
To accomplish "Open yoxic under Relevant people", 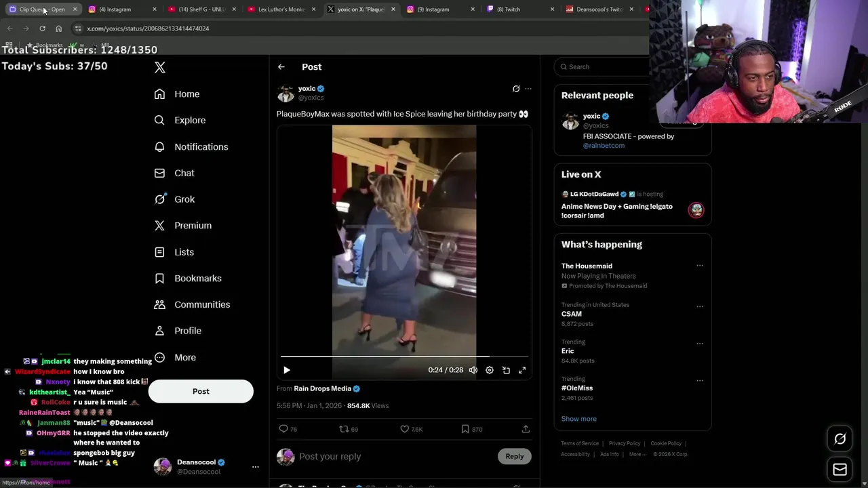I will coord(591,116).
